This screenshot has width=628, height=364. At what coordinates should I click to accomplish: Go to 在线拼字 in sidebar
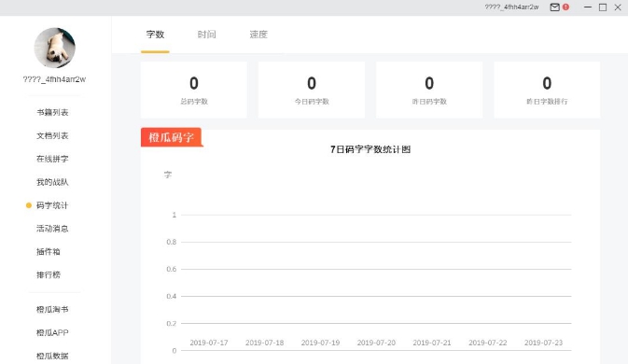click(52, 159)
